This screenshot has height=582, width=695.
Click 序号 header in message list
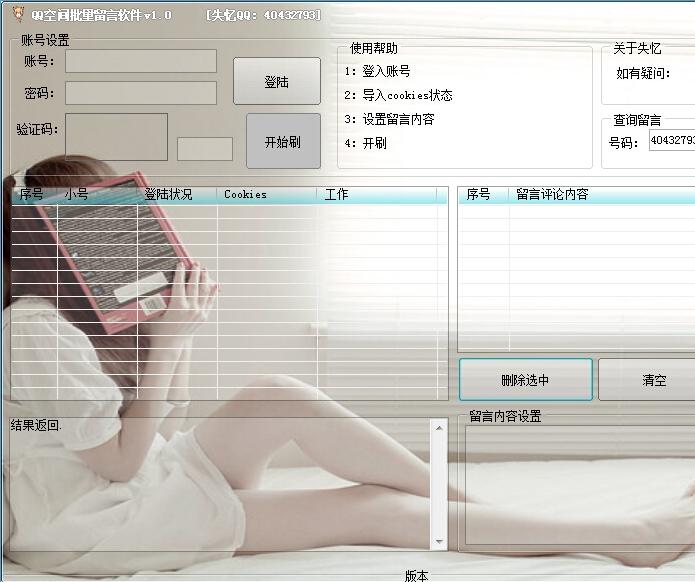pos(484,195)
